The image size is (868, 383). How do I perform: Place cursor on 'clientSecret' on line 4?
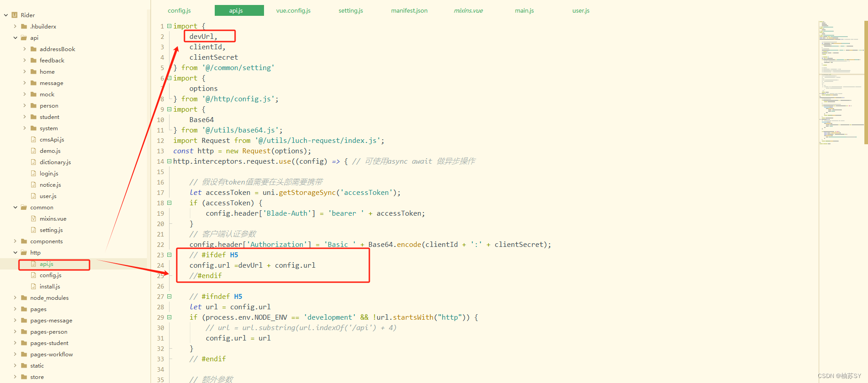coord(213,57)
